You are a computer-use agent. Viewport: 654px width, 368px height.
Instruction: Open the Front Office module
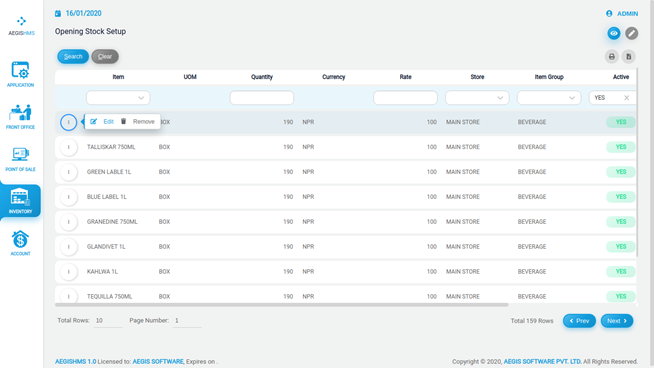[x=20, y=116]
